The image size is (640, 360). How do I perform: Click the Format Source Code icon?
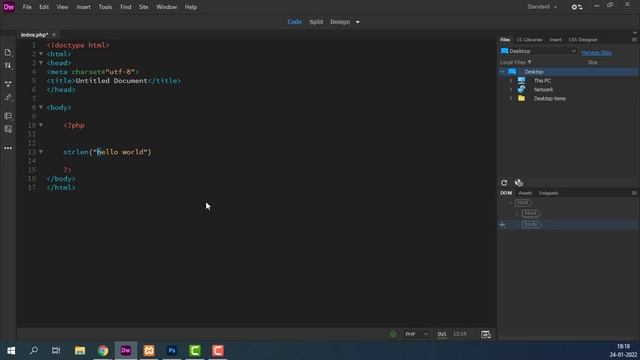point(8,97)
